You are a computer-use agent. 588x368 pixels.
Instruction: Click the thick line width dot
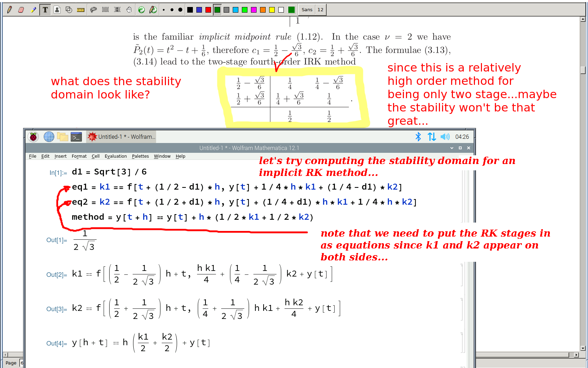[x=180, y=10]
